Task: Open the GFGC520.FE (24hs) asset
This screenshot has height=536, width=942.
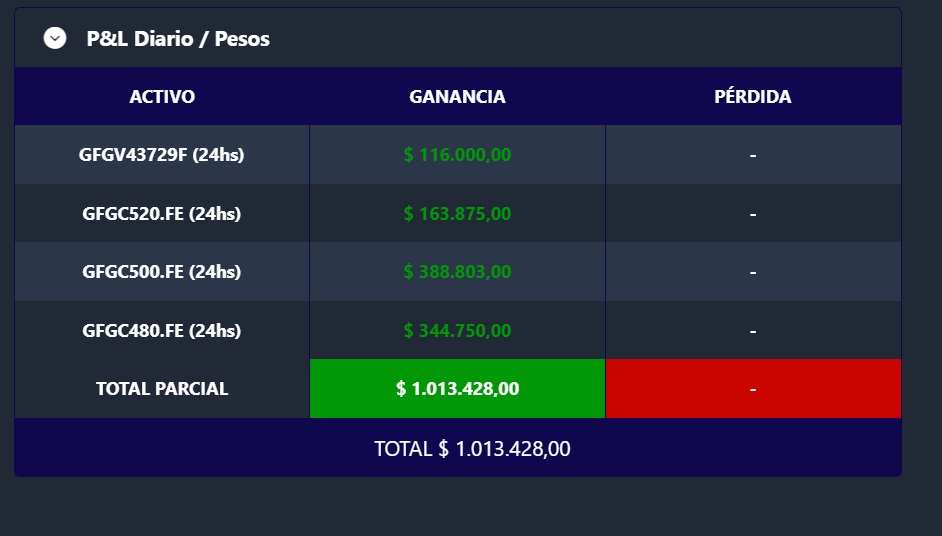Action: 162,213
